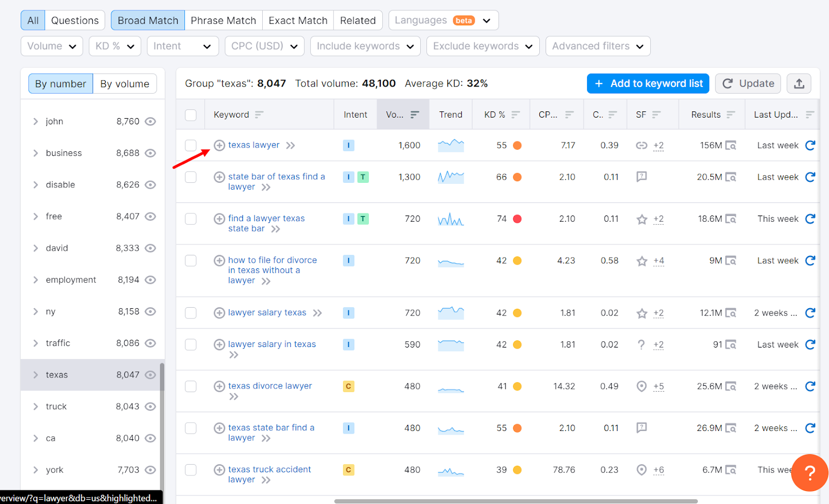This screenshot has height=504, width=829.
Task: Open the orange help question mark
Action: coord(810,472)
